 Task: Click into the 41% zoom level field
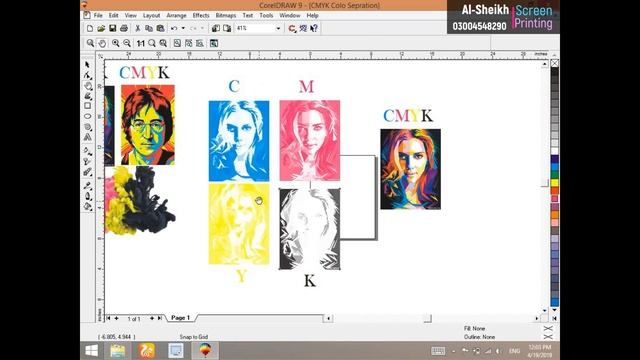255,28
